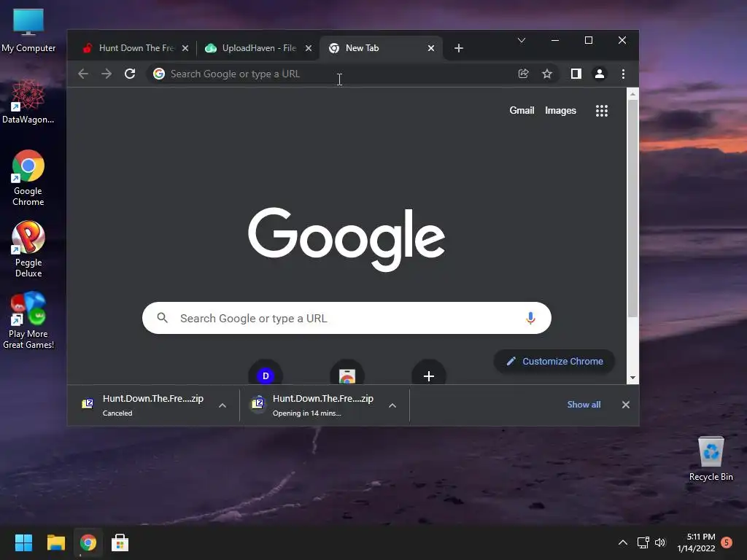Click the magnifier icon in Google search box
The height and width of the screenshot is (560, 747).
coord(163,318)
